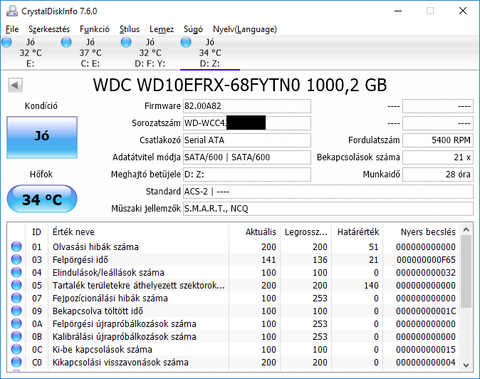Open the File menu

pos(12,29)
